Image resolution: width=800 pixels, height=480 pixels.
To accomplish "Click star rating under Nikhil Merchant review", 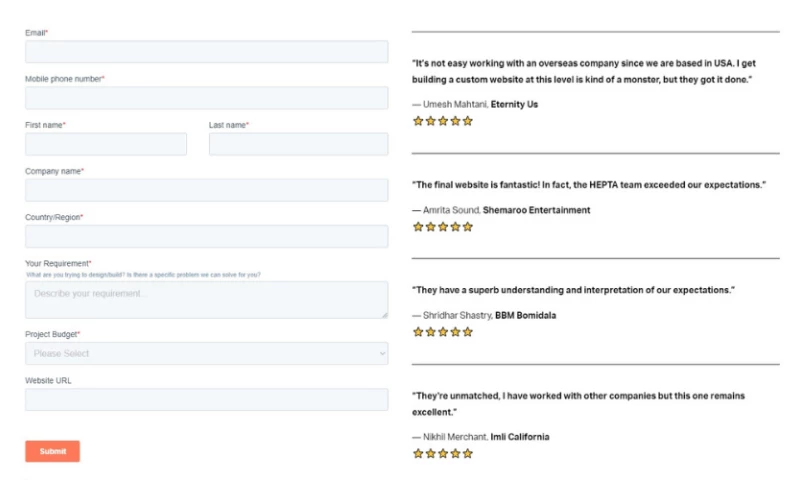I will pyautogui.click(x=443, y=453).
